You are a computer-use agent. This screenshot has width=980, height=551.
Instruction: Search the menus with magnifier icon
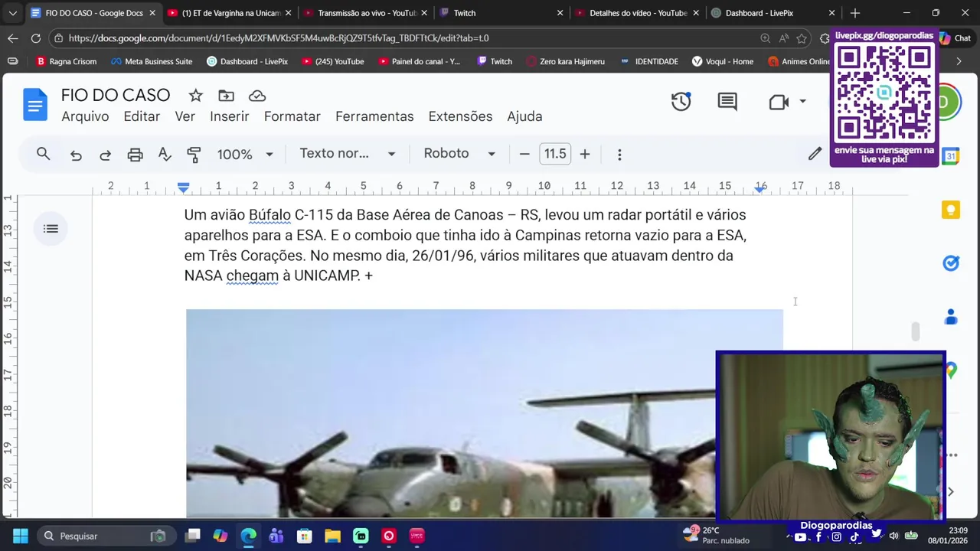pos(44,154)
